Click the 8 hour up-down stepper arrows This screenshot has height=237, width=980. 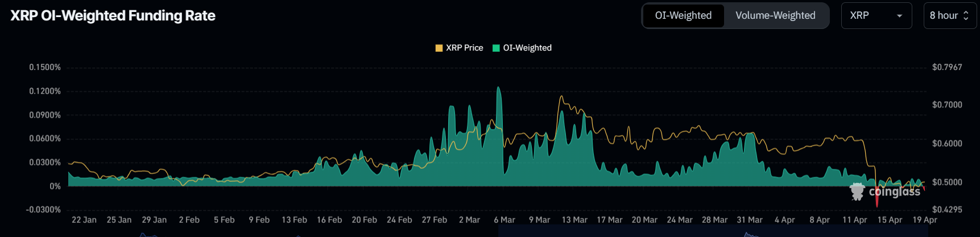(966, 16)
